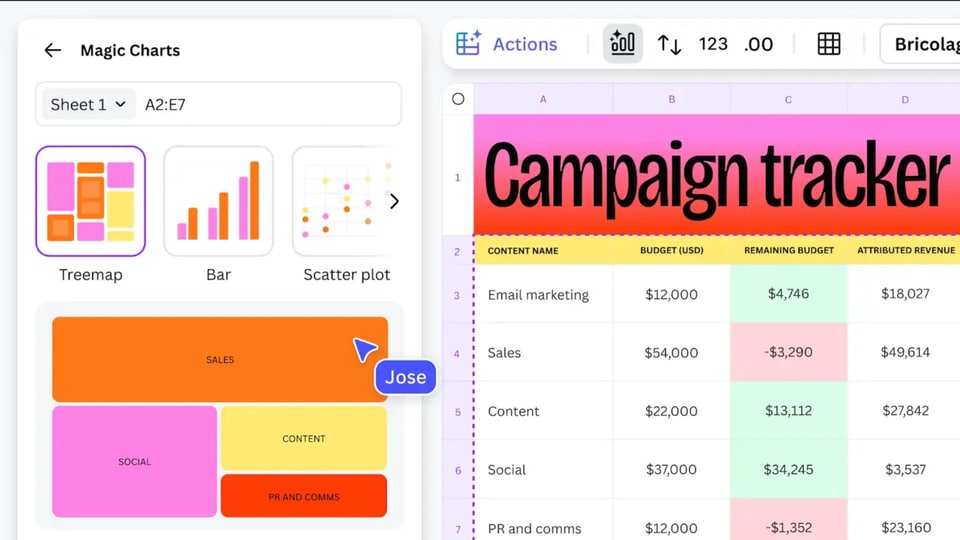
Task: Choose the Treemap chart thumbnail
Action: click(91, 201)
